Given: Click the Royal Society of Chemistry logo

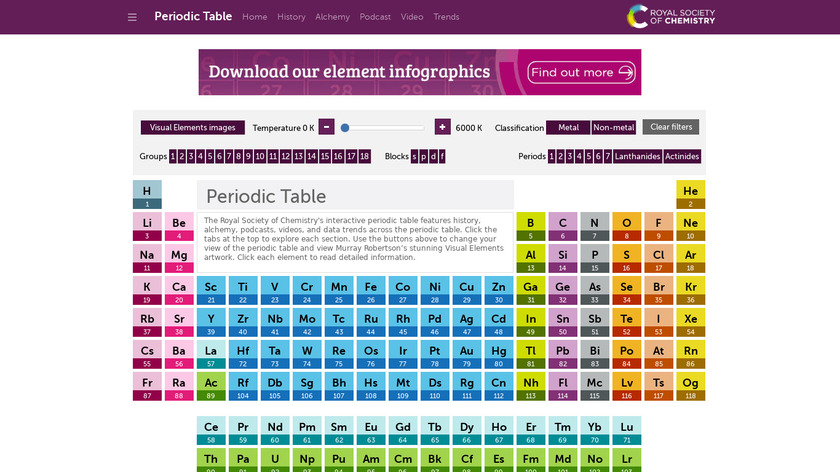Looking at the screenshot, I should point(671,16).
